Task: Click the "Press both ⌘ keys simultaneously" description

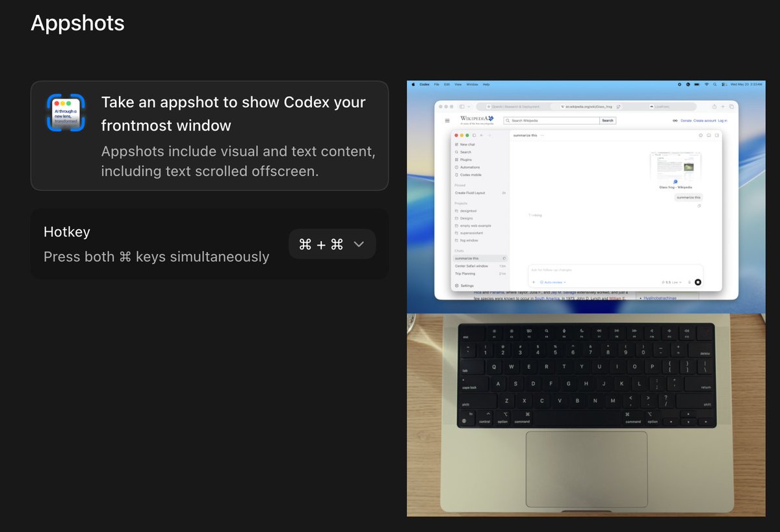Action: [156, 257]
